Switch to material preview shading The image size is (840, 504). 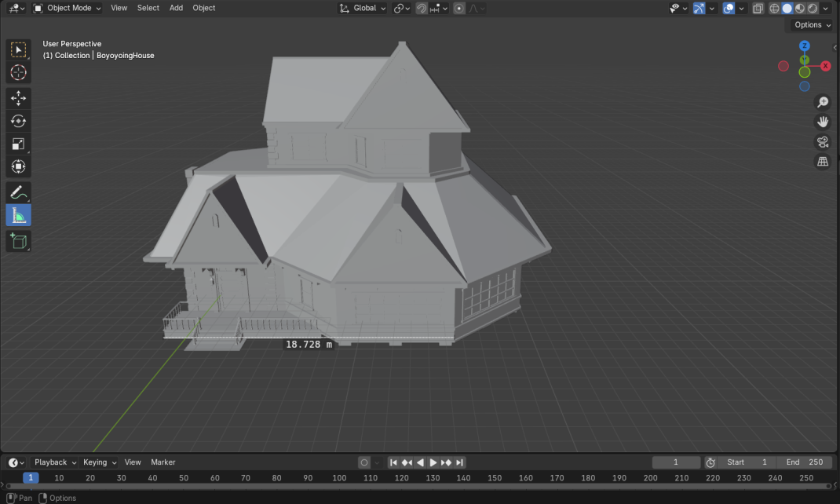coord(800,8)
